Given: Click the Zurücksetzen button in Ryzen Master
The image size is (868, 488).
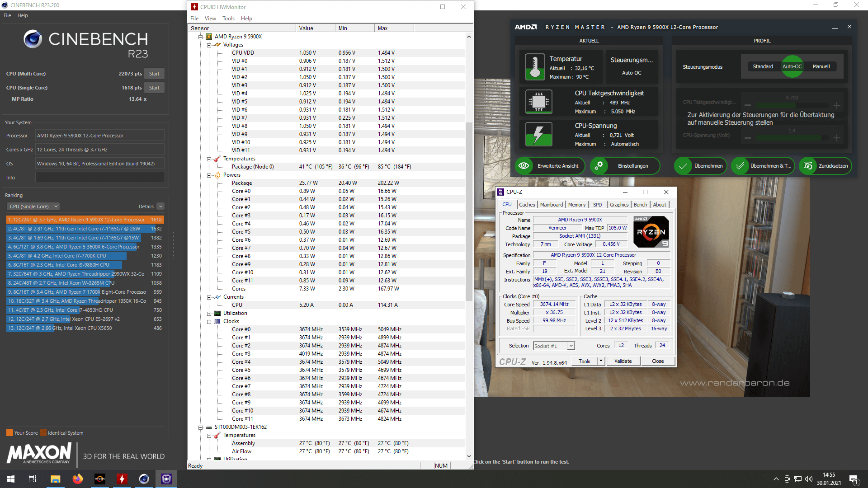Looking at the screenshot, I should pyautogui.click(x=826, y=166).
